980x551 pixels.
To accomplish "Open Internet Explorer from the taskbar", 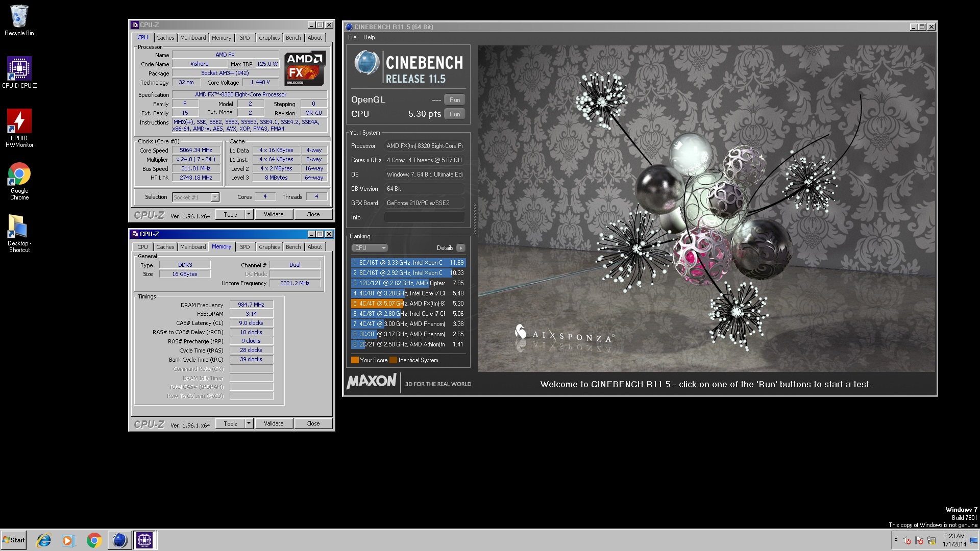I will pos(44,540).
